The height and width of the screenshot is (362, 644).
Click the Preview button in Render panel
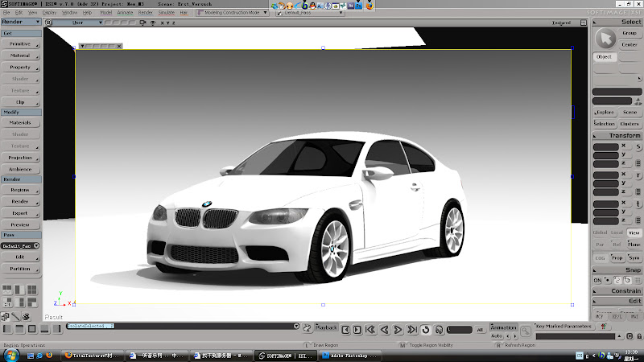click(20, 224)
